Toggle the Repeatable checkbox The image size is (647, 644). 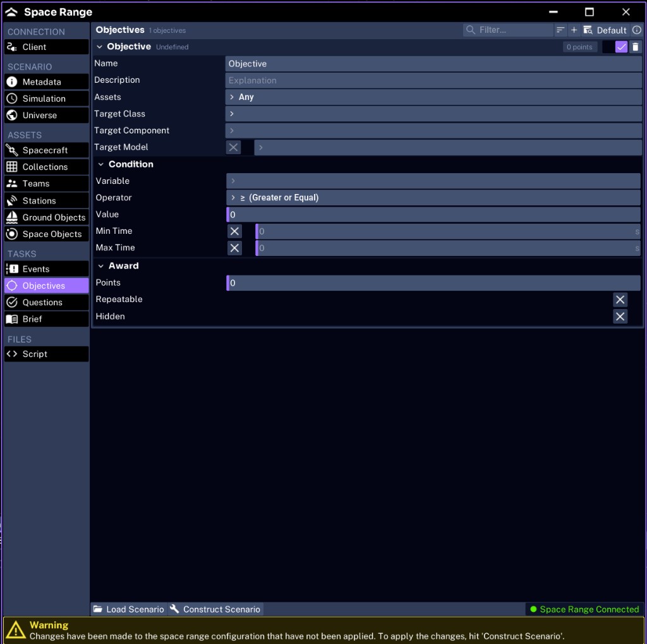coord(620,300)
